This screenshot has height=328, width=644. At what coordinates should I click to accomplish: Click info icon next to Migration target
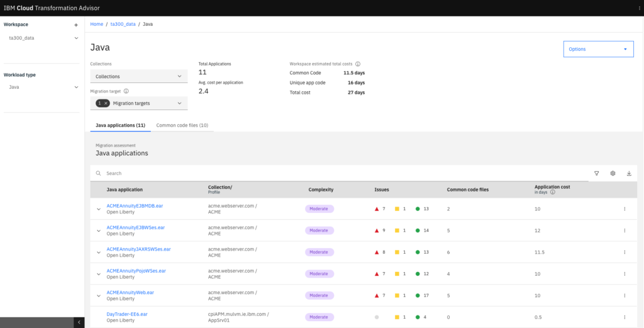point(126,91)
